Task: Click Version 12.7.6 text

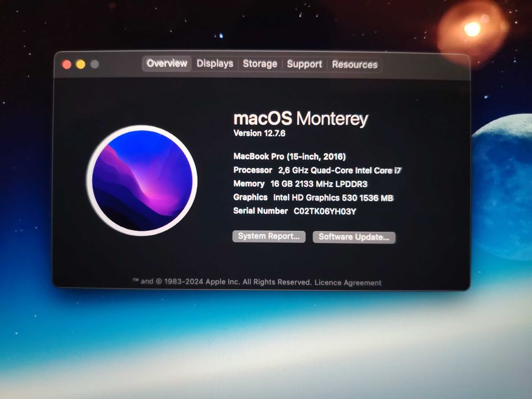Action: click(259, 133)
